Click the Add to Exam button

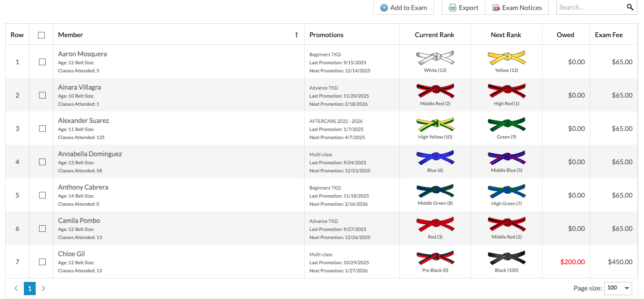[404, 7]
